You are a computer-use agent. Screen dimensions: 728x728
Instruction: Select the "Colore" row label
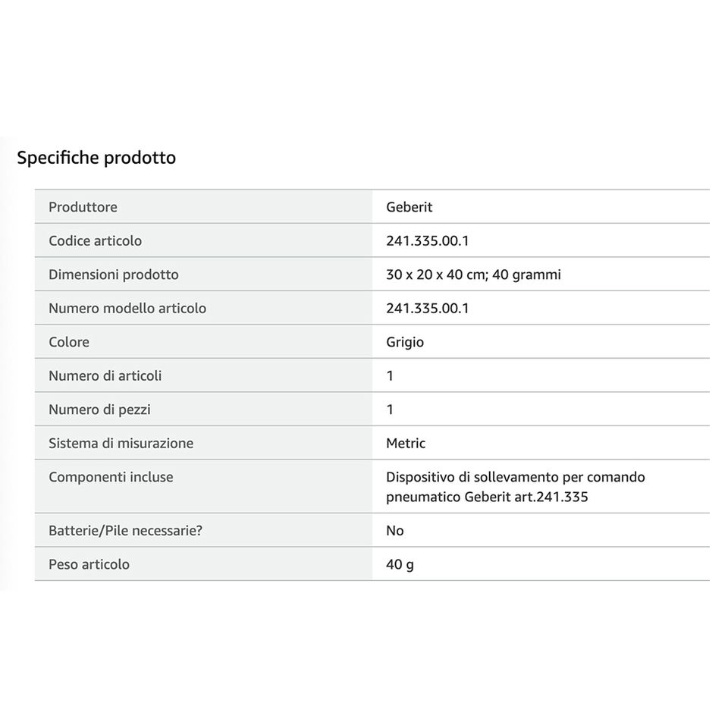[x=69, y=342]
